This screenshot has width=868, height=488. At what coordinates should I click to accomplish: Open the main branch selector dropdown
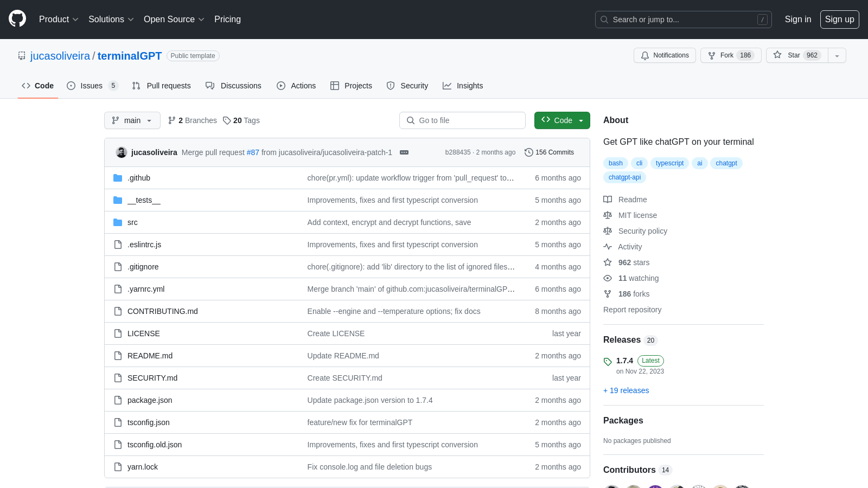pos(132,120)
